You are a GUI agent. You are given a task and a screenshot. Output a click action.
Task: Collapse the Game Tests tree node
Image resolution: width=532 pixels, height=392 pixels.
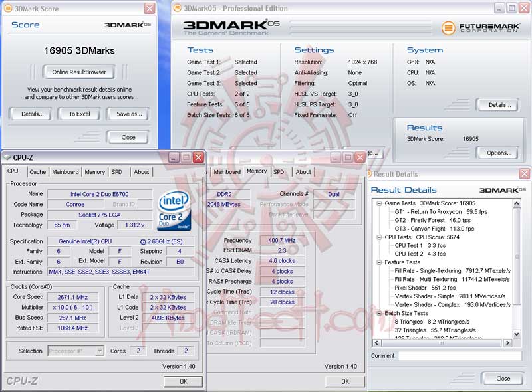[x=379, y=203]
